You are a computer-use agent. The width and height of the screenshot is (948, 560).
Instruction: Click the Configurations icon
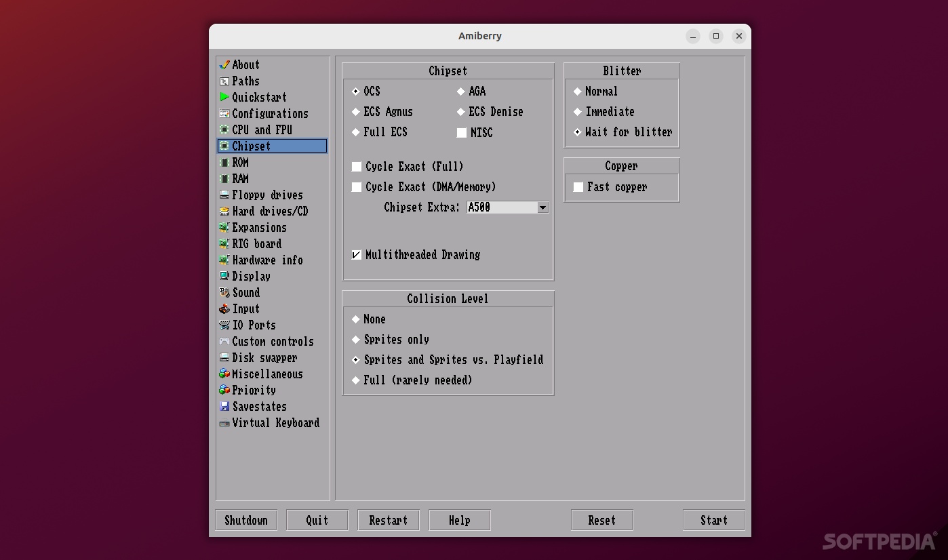point(224,114)
